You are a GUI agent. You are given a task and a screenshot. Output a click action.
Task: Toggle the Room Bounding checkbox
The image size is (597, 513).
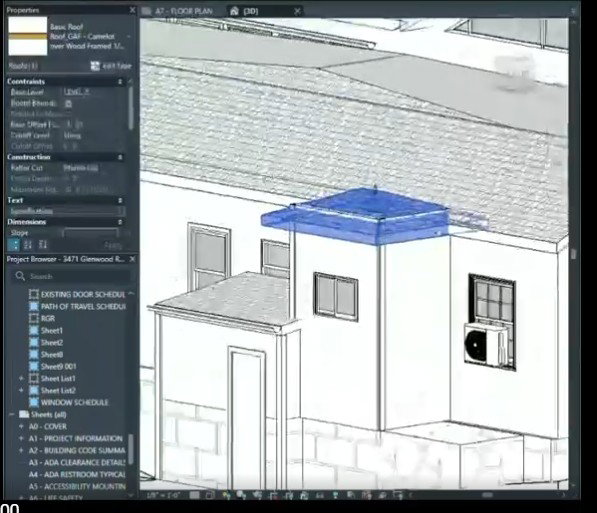click(69, 103)
